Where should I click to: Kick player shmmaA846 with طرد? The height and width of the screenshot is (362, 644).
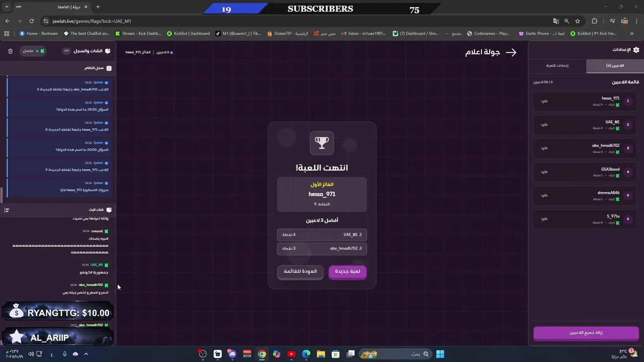(x=544, y=196)
